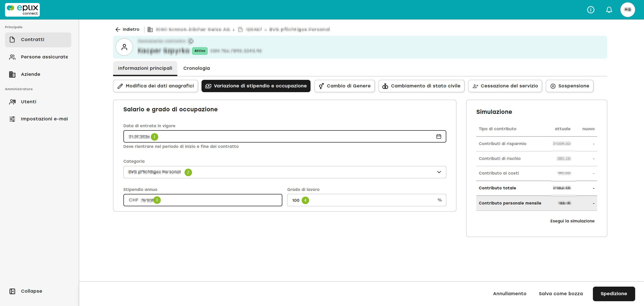
Task: Open Impostazioni e-mail in sidebar
Action: [x=38, y=119]
